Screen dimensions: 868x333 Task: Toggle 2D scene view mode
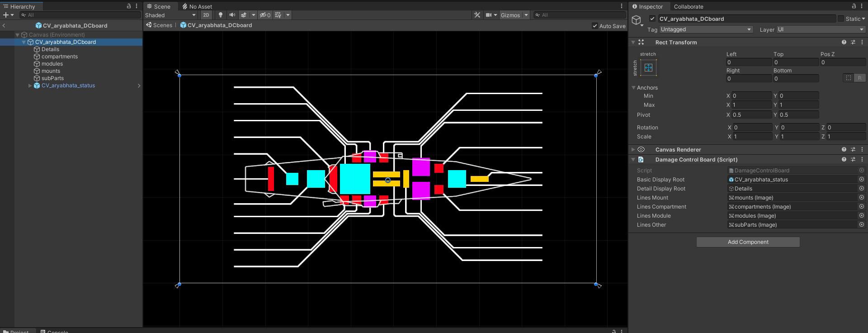coord(206,15)
